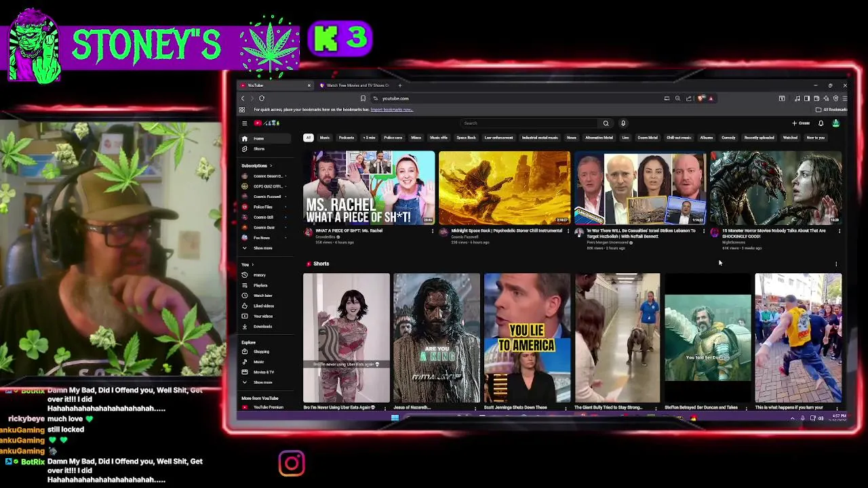Click the bookmark icon beside the address bar
The width and height of the screenshot is (868, 488).
[363, 98]
